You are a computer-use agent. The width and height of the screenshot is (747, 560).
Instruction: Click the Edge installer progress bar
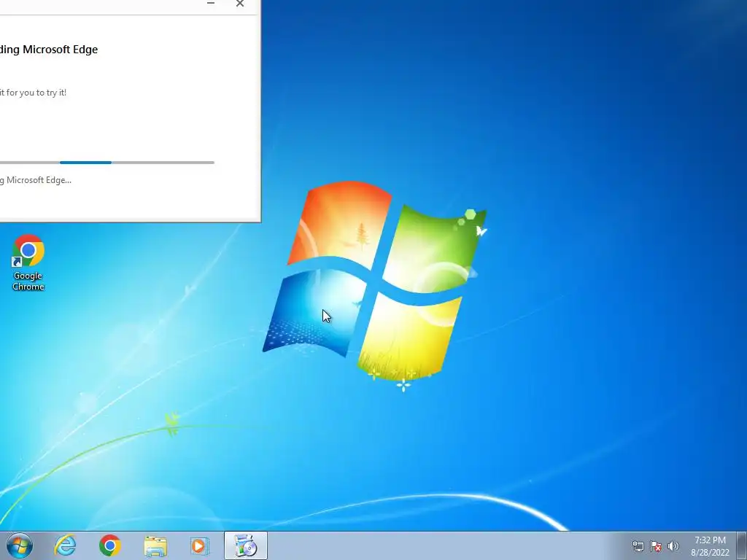107,163
